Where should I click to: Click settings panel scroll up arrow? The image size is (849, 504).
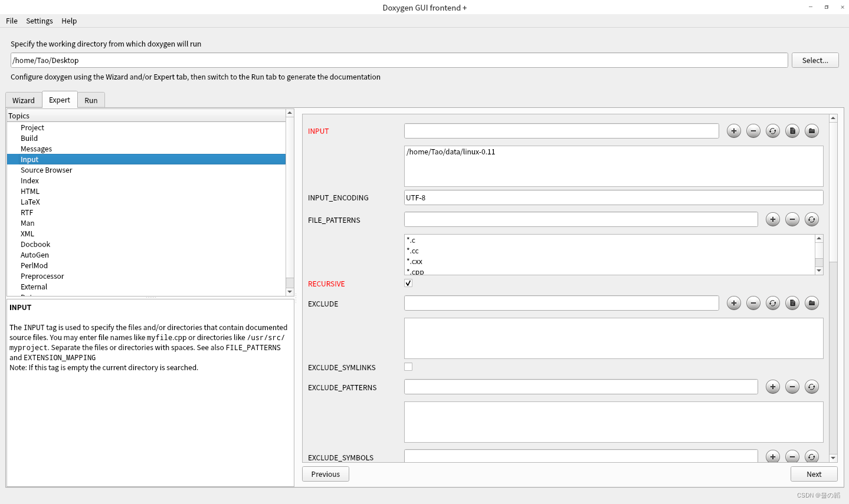[x=833, y=118]
